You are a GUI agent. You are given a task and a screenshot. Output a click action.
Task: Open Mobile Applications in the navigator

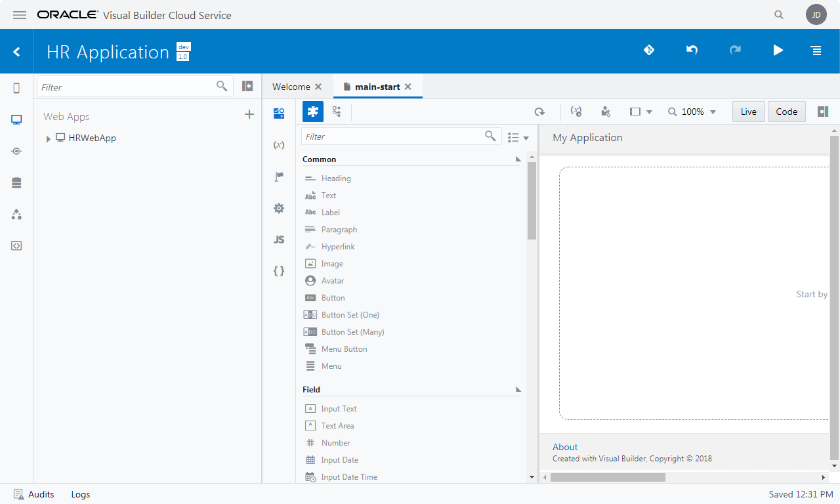click(16, 88)
